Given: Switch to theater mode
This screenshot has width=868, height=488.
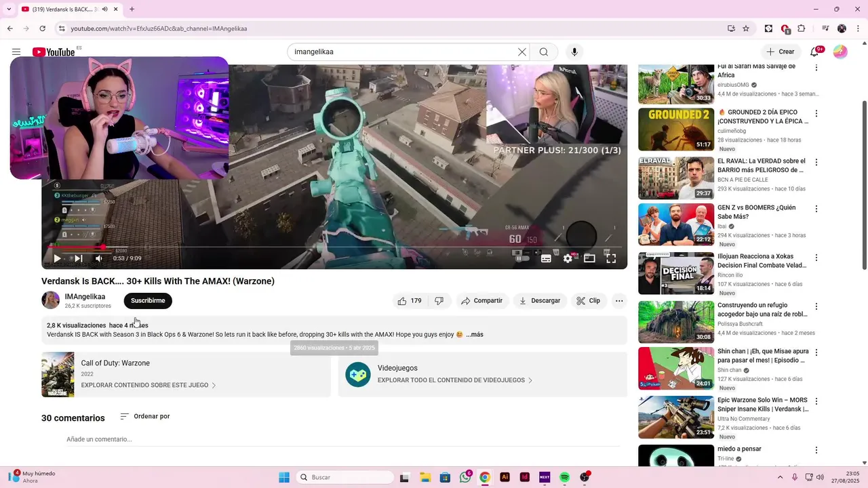Looking at the screenshot, I should (x=589, y=258).
